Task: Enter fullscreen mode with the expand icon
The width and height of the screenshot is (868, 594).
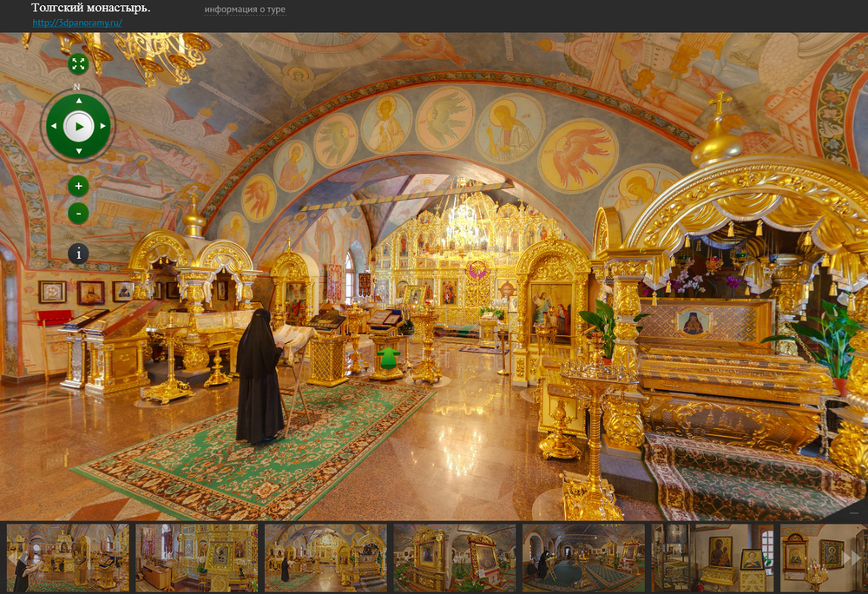Action: coord(78,64)
